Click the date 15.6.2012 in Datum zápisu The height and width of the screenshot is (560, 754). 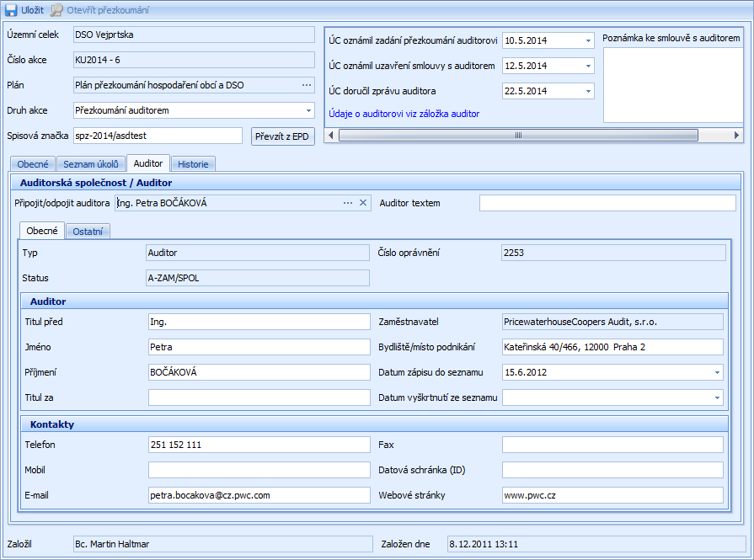point(526,372)
